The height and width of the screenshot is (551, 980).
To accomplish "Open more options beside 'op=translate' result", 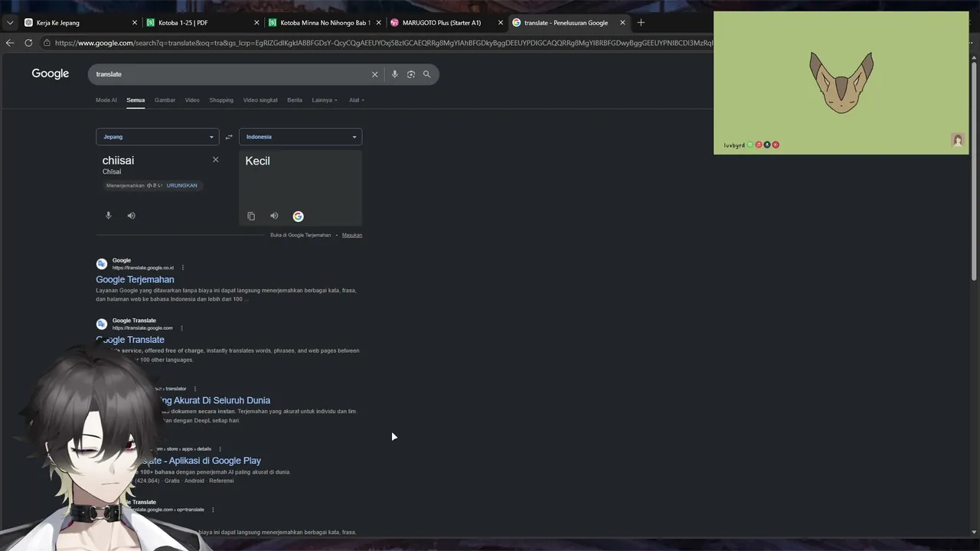I will click(x=213, y=510).
